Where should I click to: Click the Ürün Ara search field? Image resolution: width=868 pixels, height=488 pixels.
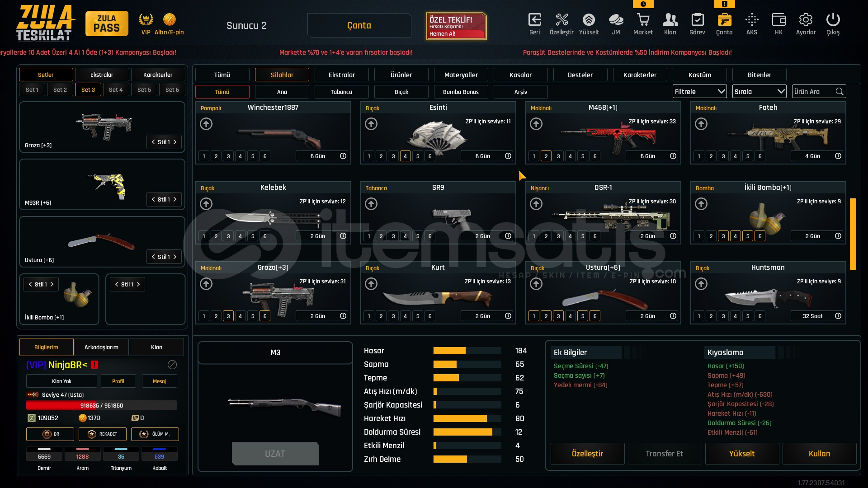[x=819, y=92]
